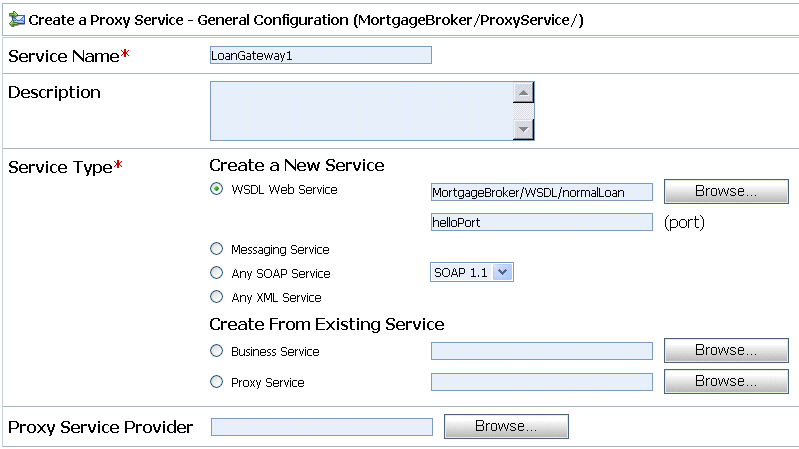Click the '(port)' label text
This screenshot has height=449, width=799.
(684, 222)
